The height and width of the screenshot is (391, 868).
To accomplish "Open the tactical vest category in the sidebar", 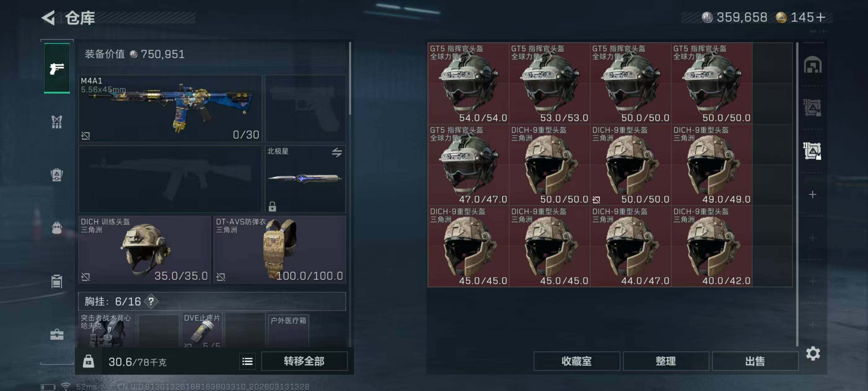I will tap(57, 122).
